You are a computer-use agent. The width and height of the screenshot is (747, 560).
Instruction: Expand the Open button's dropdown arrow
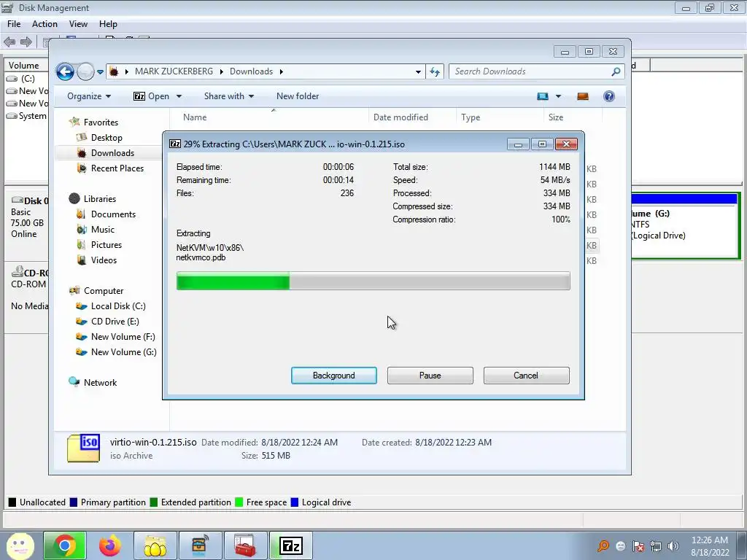(x=179, y=96)
